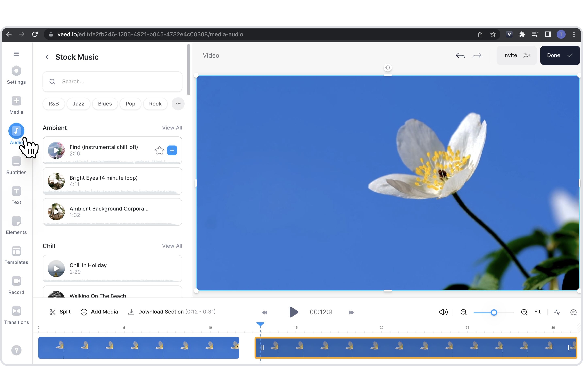Screen dimensions: 583x392
Task: Toggle the audio waveform icon
Action: tap(557, 312)
